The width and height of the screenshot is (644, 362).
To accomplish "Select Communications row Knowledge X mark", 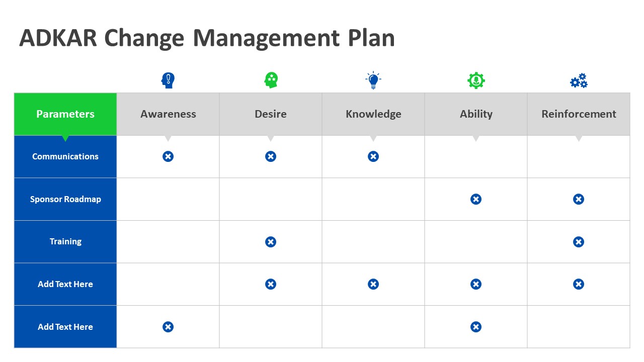I will [x=373, y=156].
